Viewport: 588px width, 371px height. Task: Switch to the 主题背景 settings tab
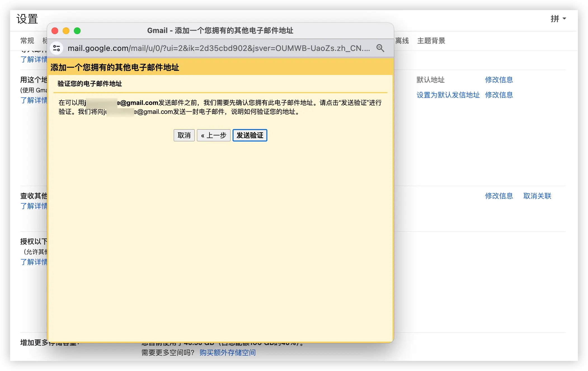431,41
